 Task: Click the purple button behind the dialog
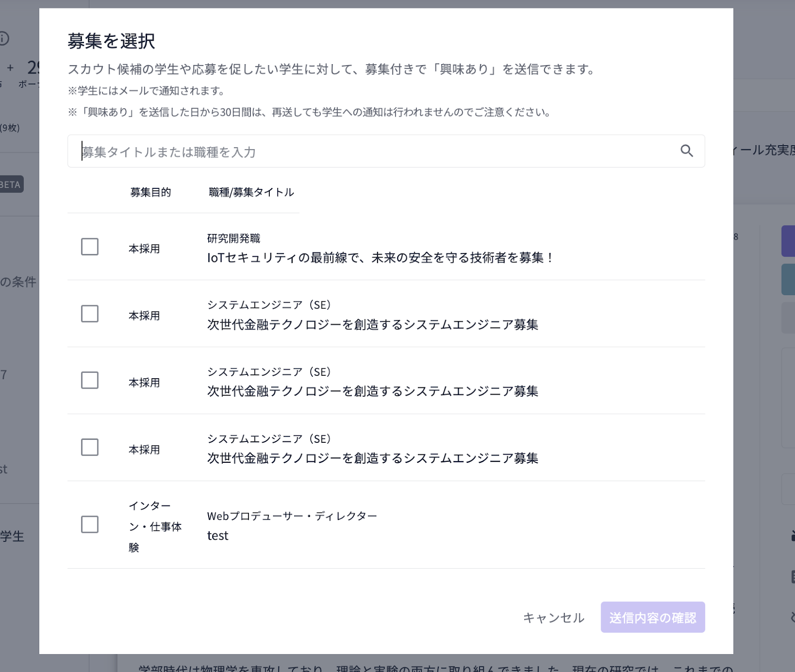pyautogui.click(x=788, y=241)
